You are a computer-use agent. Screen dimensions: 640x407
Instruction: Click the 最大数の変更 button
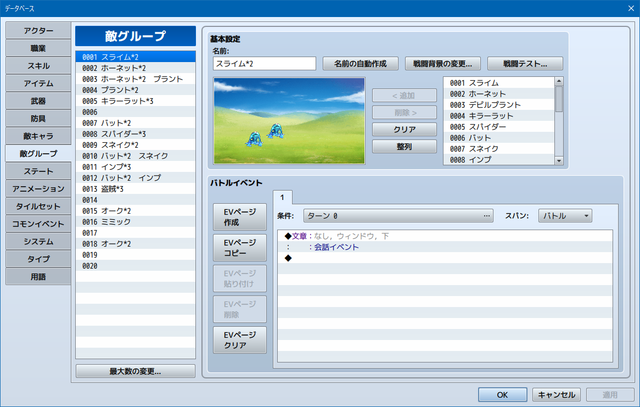136,371
